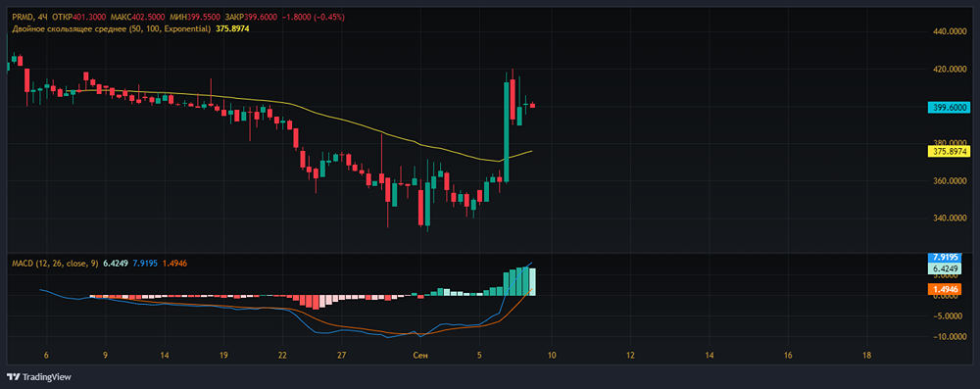Click the 340.0000 price axis tick
Viewport: 980px width, 389px height.
click(949, 219)
